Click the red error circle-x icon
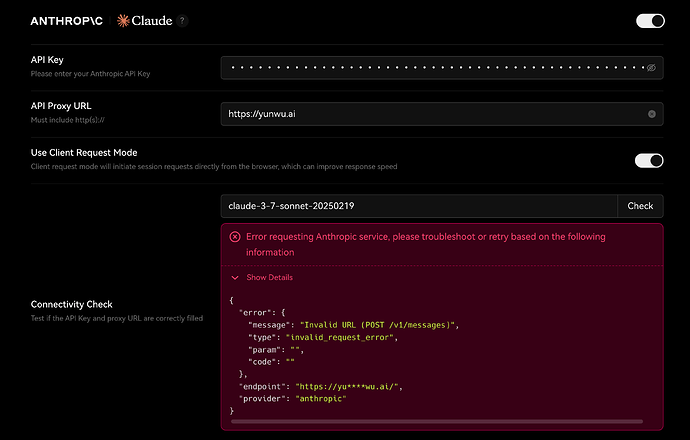The width and height of the screenshot is (690, 440). tap(235, 237)
